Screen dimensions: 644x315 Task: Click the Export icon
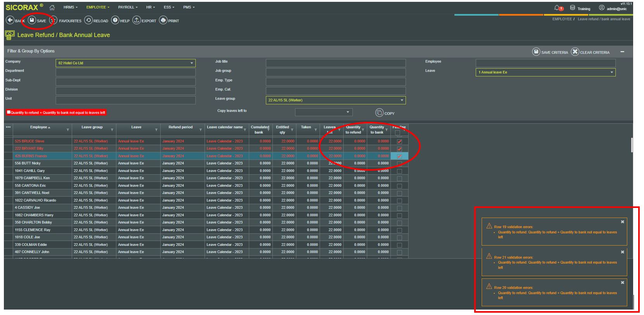136,20
